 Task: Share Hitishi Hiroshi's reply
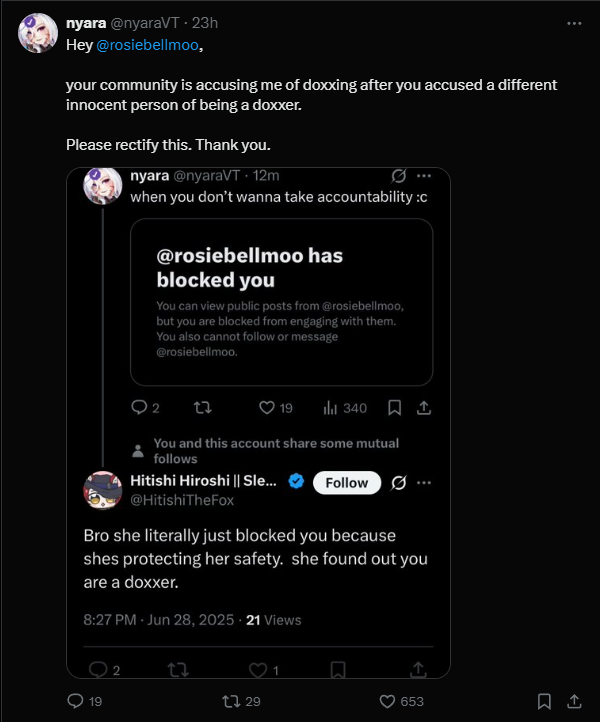coord(419,669)
